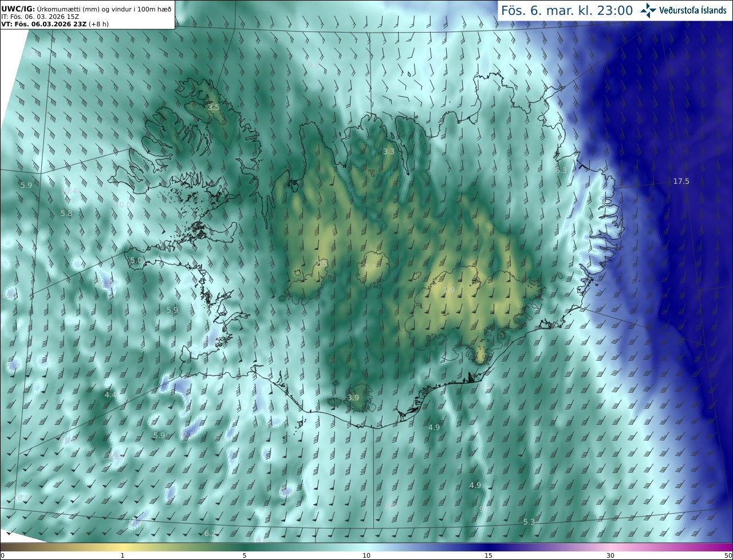733x560 pixels.
Task: Click the Veðurstofa Íslands logo emblem
Action: (x=649, y=10)
